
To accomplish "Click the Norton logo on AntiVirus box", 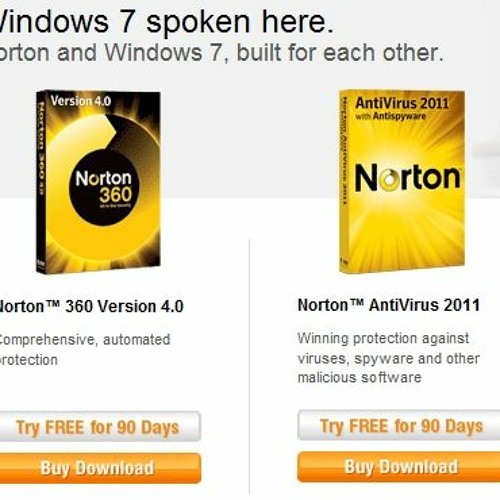I will point(407,178).
